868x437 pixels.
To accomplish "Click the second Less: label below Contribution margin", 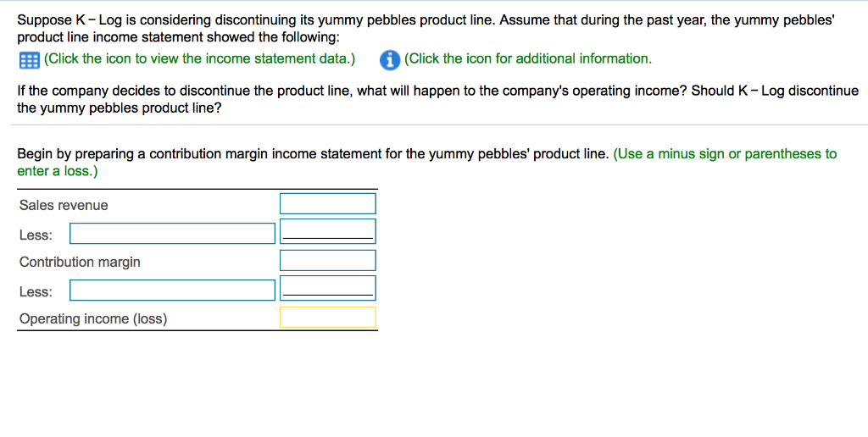I will [36, 292].
